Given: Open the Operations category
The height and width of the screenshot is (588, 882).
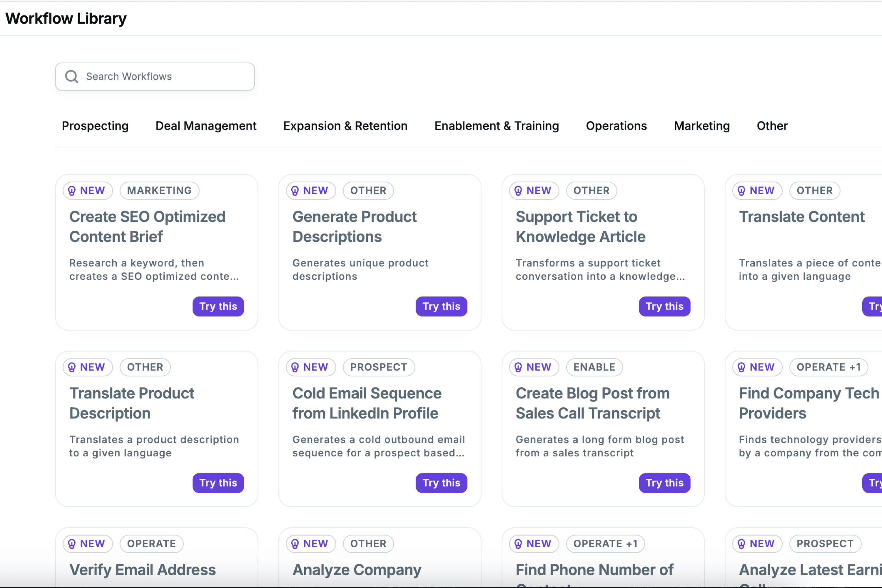Looking at the screenshot, I should point(616,126).
